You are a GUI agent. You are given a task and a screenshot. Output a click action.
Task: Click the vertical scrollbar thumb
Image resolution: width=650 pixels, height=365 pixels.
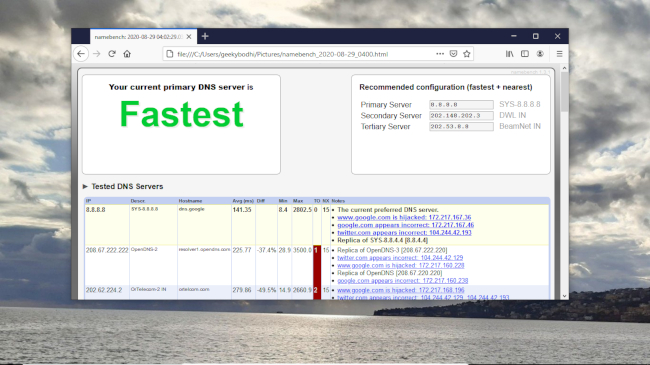coord(564,91)
